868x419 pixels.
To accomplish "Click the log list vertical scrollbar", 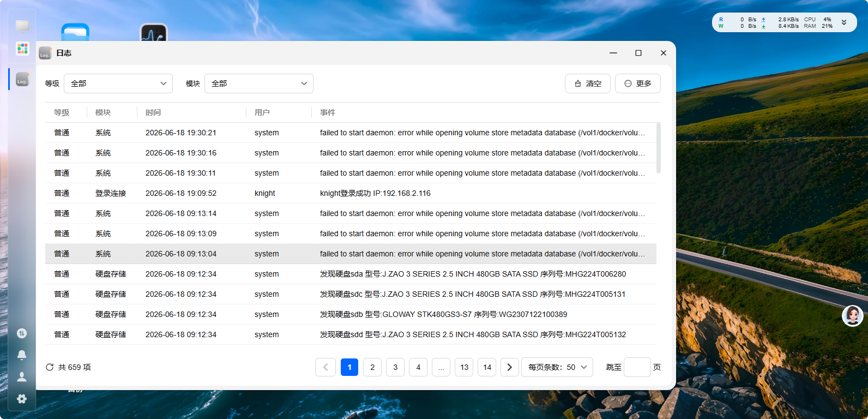I will [x=659, y=148].
